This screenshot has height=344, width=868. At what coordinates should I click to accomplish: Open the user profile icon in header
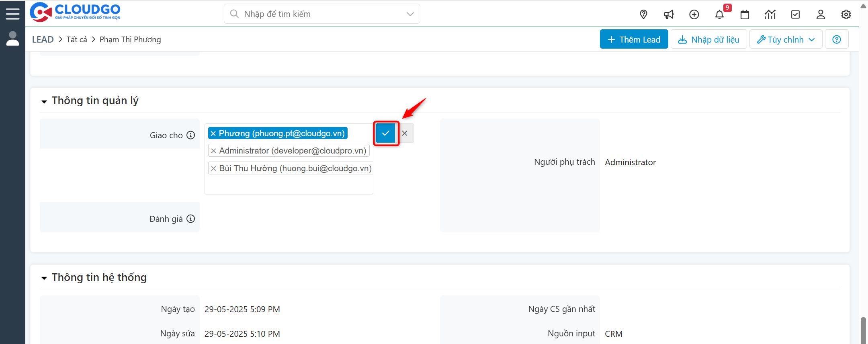[821, 14]
